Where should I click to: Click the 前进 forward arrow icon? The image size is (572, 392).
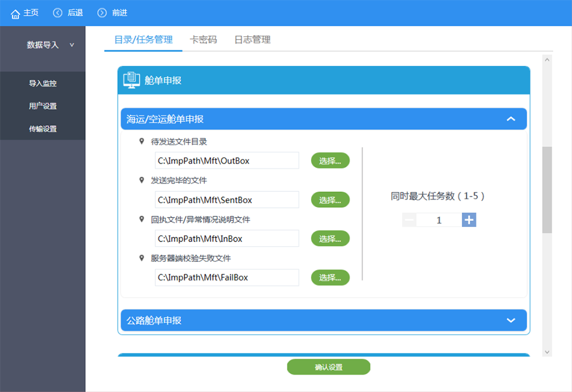click(100, 12)
